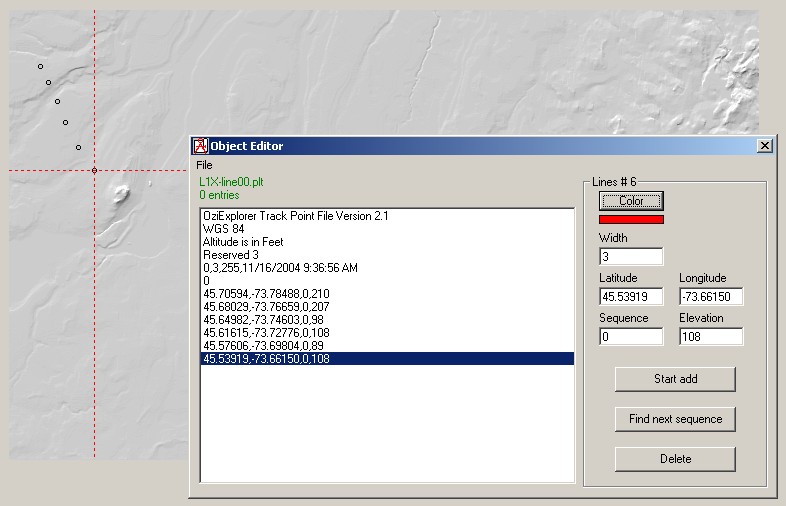The width and height of the screenshot is (786, 506).
Task: Select the OziExplorer Track Point File Version line
Action: tap(387, 216)
